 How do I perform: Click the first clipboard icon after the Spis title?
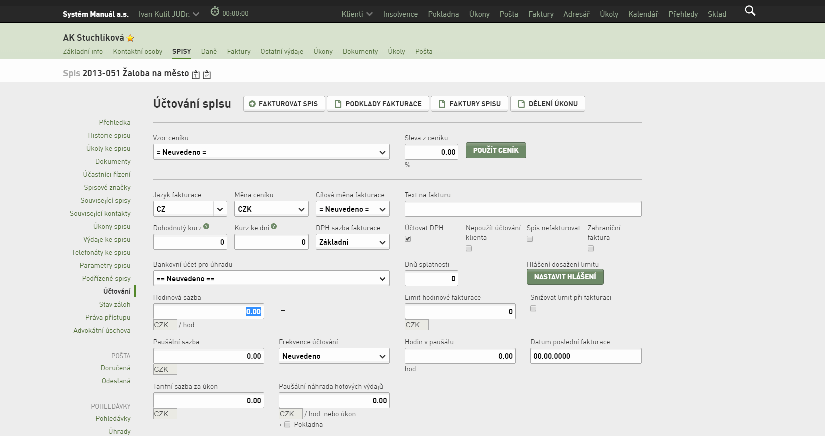[x=196, y=74]
